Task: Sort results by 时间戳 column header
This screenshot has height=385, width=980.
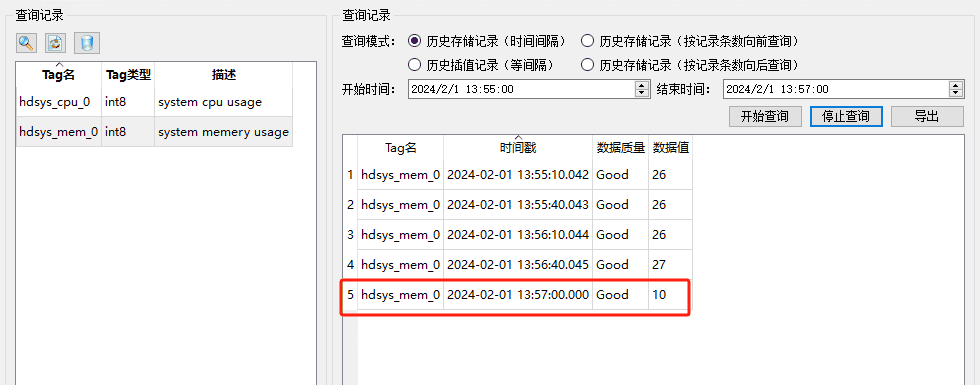Action: point(518,148)
